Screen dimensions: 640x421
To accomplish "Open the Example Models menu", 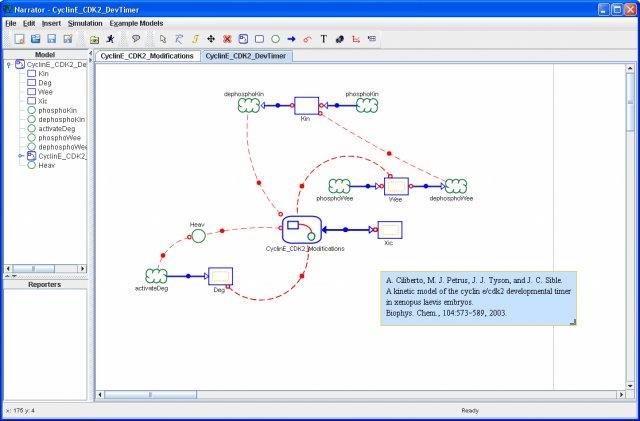I will 136,23.
